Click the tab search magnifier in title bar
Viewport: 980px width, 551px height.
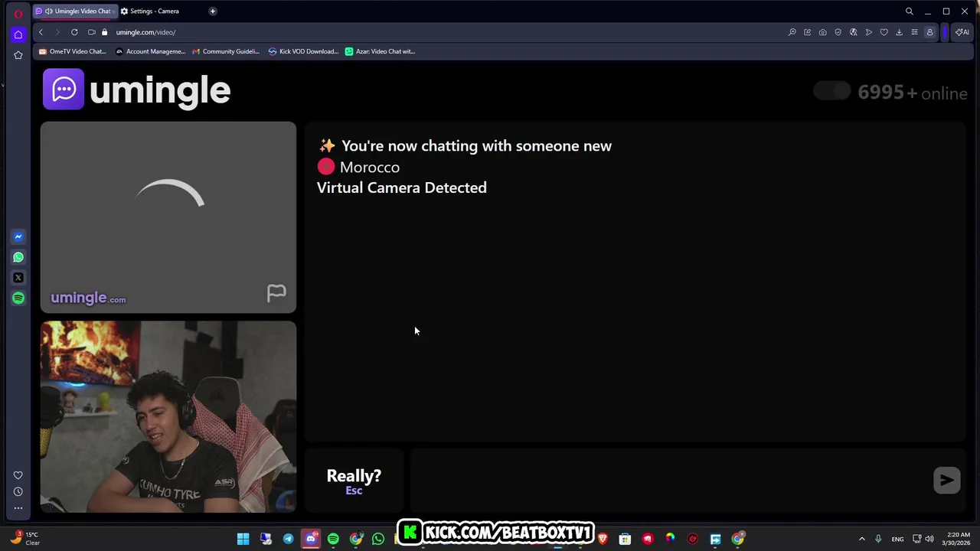pos(909,11)
